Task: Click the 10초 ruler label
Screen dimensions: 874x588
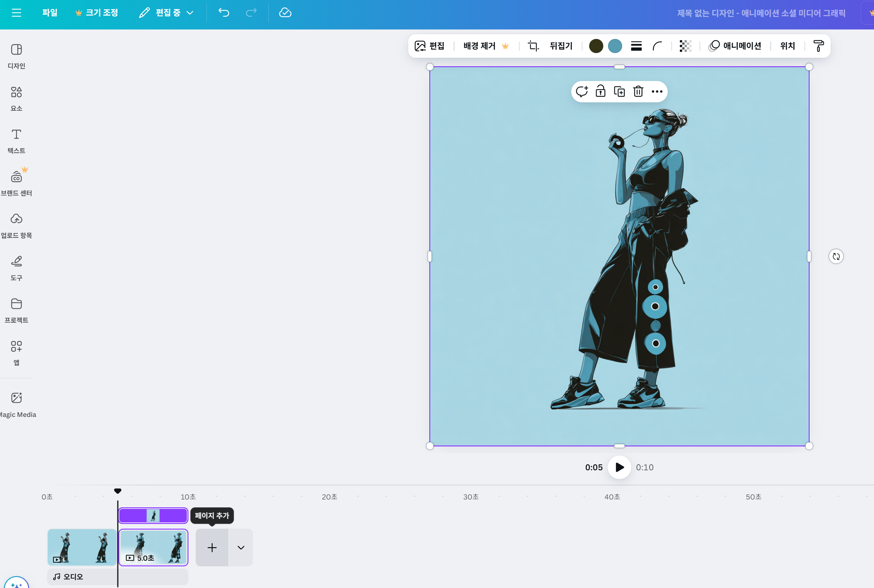Action: (x=188, y=497)
